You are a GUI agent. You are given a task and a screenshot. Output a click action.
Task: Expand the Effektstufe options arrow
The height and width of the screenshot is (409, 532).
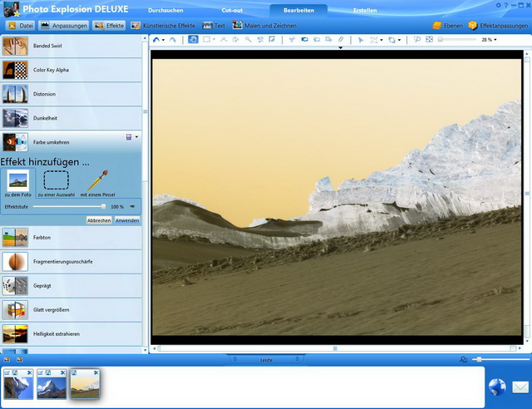131,206
